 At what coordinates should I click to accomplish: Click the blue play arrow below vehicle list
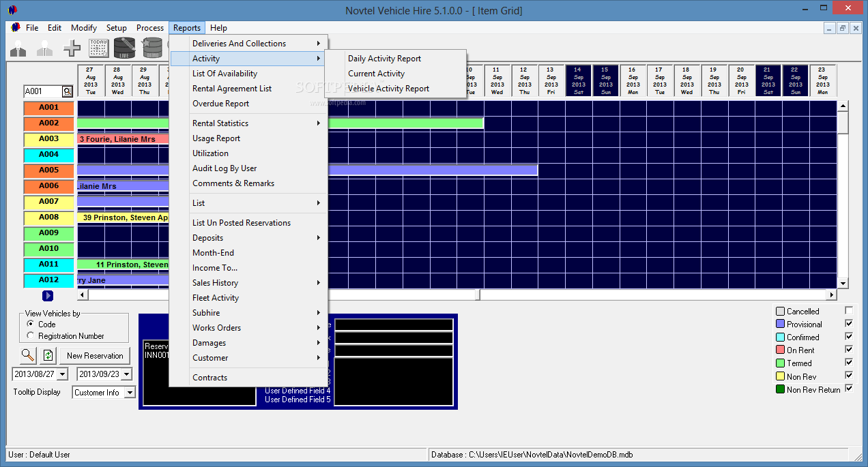pyautogui.click(x=48, y=296)
